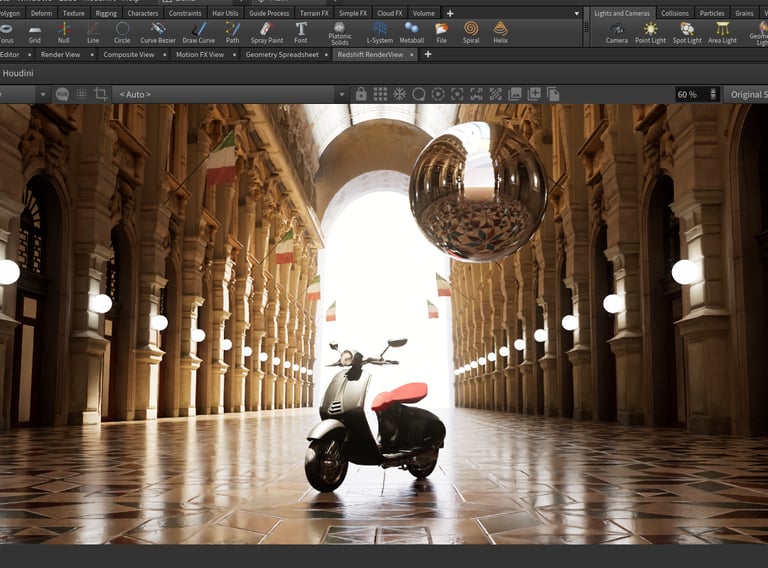Switch to the Geometry Spreadsheet tab
This screenshot has width=768, height=568.
click(283, 54)
